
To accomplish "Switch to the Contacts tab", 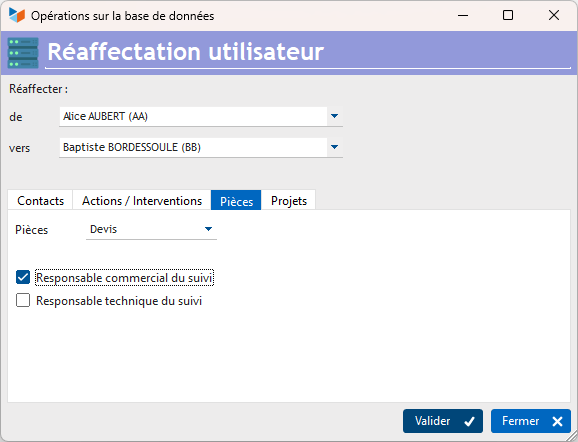I will click(x=40, y=201).
